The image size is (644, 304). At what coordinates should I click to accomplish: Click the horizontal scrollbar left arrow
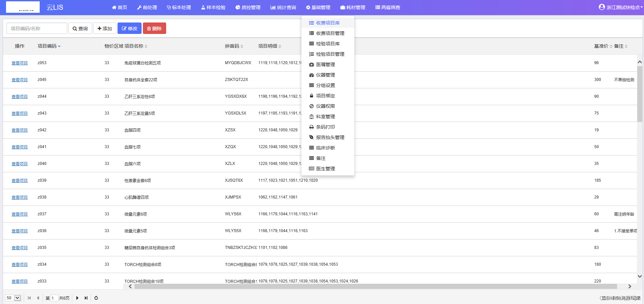[x=130, y=287]
